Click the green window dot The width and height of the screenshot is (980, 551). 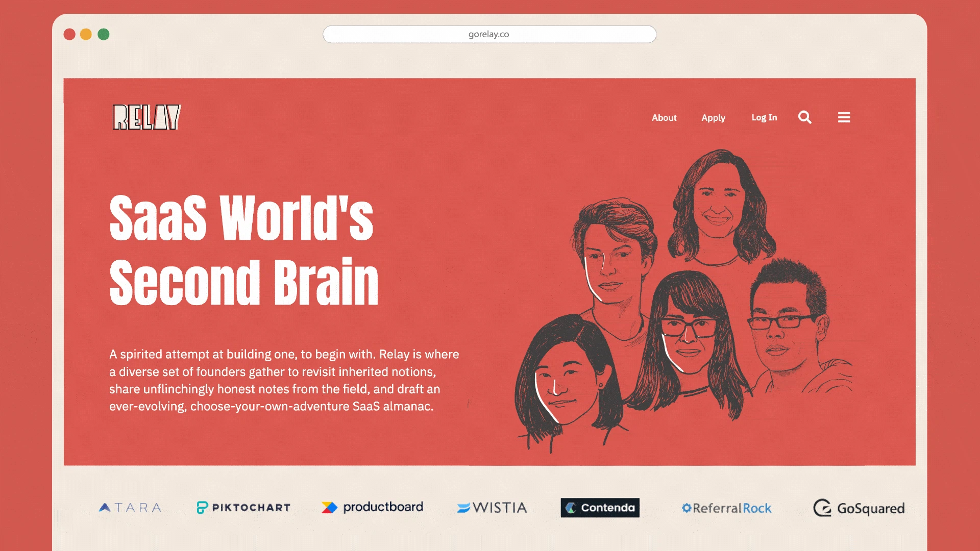[104, 34]
